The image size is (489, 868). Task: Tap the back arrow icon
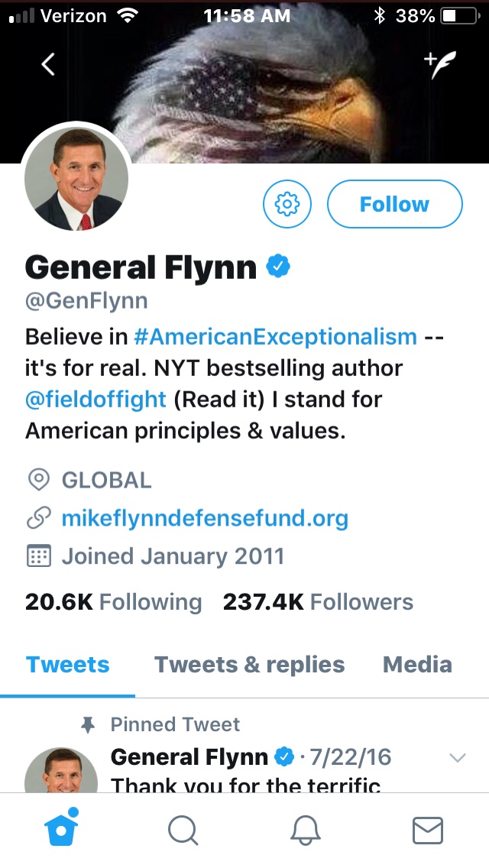pyautogui.click(x=48, y=66)
